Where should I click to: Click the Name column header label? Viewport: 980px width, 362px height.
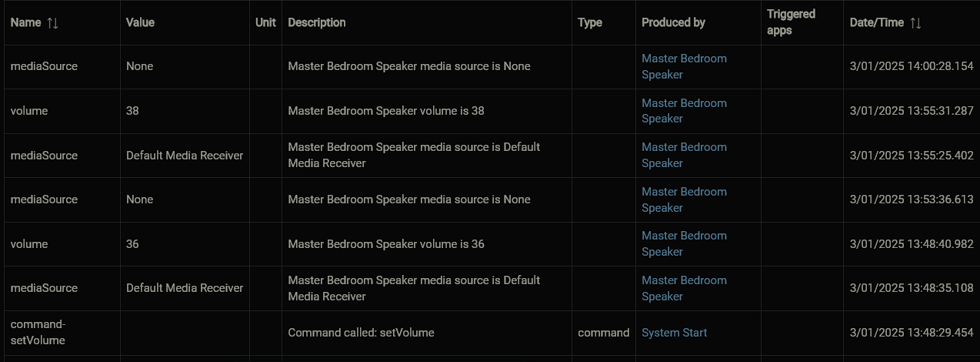coord(25,22)
